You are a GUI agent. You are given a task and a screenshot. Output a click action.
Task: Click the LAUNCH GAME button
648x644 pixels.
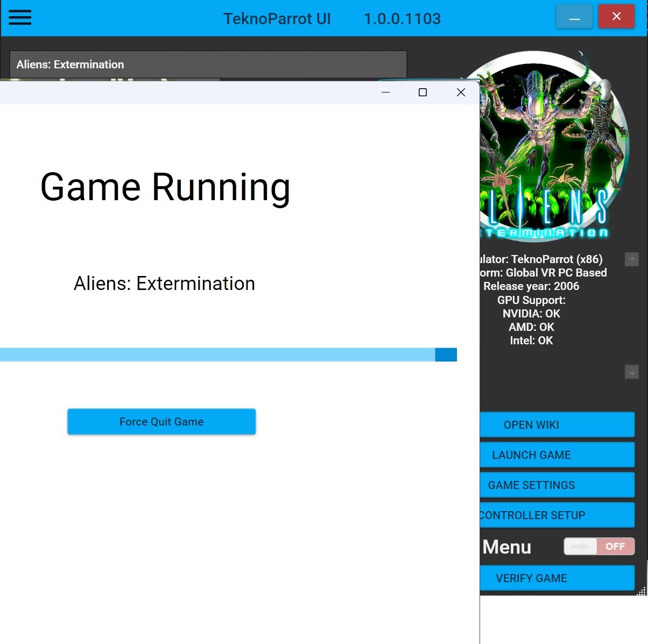[557, 455]
